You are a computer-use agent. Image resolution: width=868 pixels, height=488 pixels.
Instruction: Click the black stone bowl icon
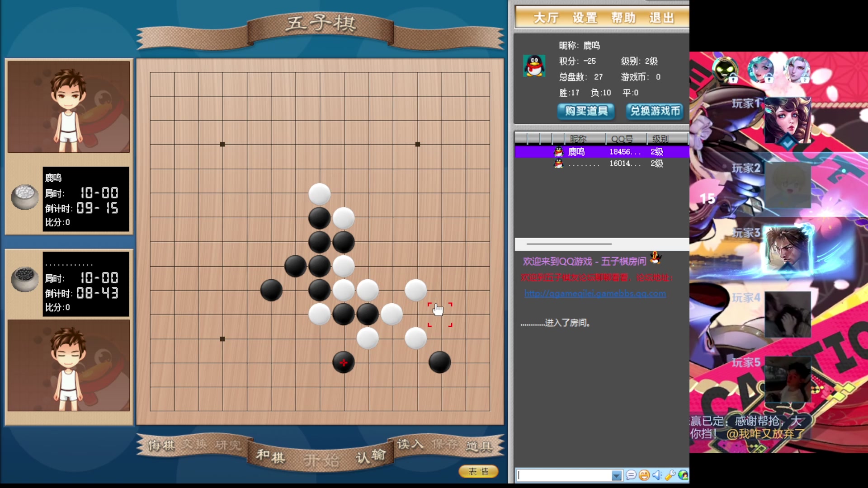[x=24, y=279]
